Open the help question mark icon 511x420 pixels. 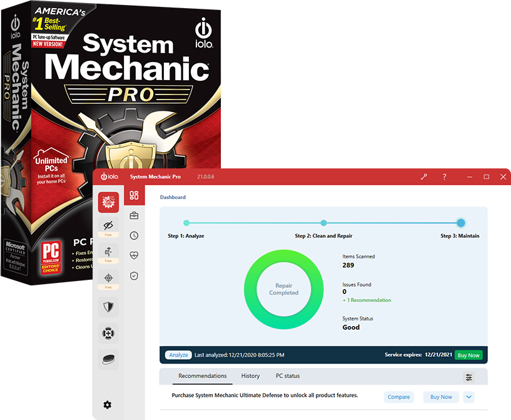click(444, 177)
